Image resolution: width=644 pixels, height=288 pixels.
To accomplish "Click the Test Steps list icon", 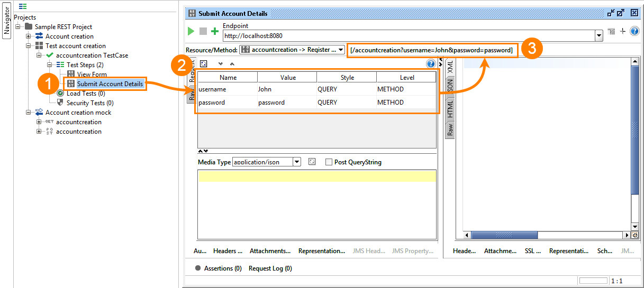I will (60, 64).
